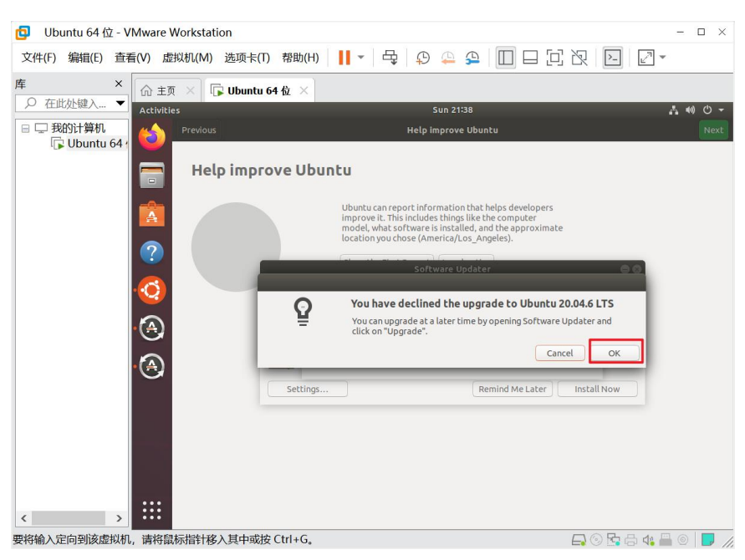Close the Ubuntu 64 位 tab
The width and height of the screenshot is (745, 560).
pyautogui.click(x=304, y=90)
